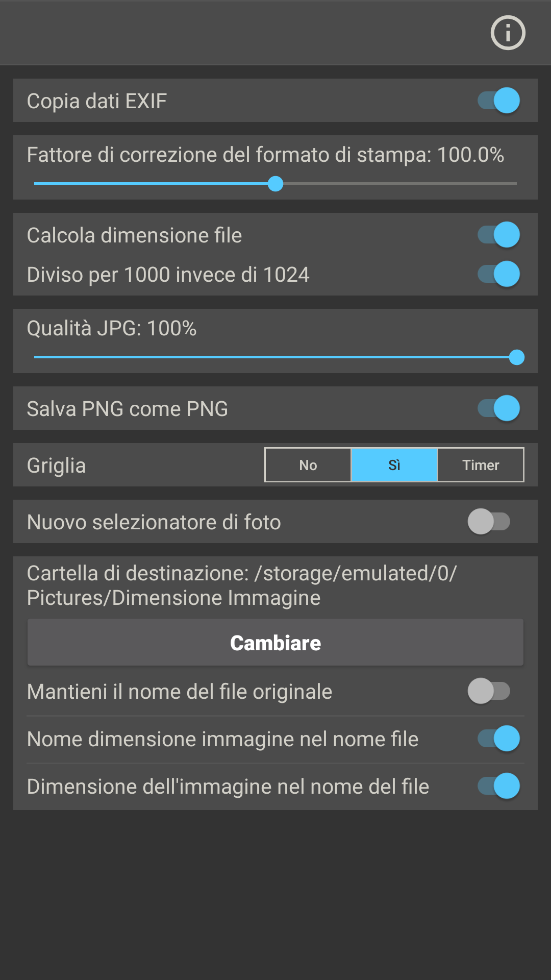Screen dimensions: 551x980
Task: Toggle Dimensione dell'immagine nel nome del file
Action: pyautogui.click(x=498, y=786)
